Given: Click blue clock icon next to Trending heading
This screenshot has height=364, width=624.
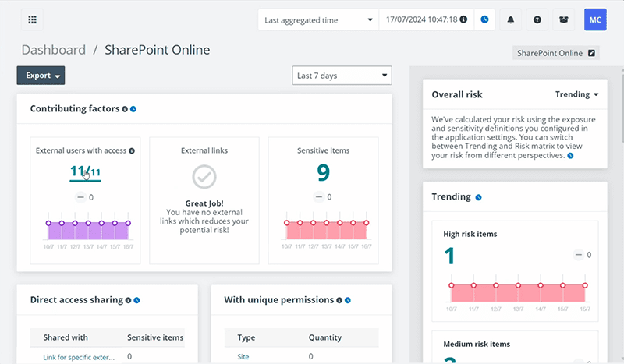Looking at the screenshot, I should pyautogui.click(x=478, y=197).
